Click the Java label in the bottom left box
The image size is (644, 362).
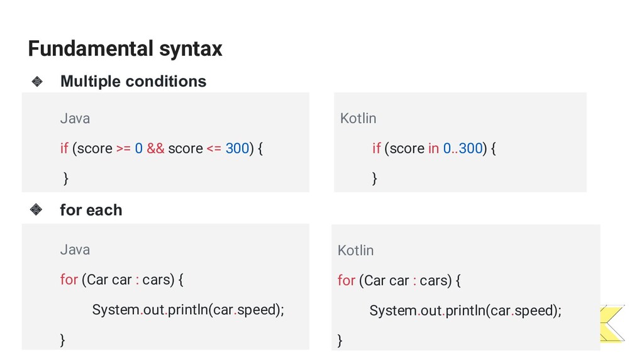[75, 250]
